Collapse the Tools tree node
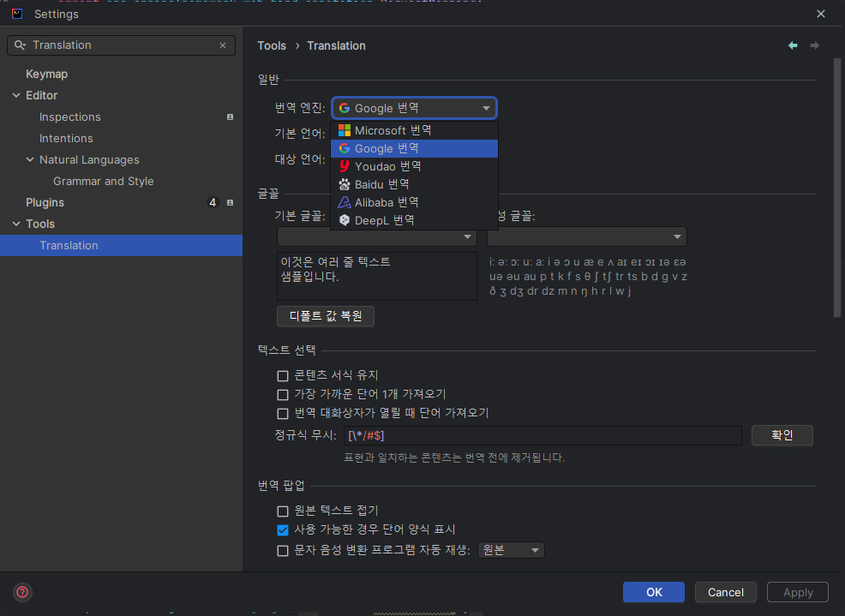Image resolution: width=845 pixels, height=616 pixels. tap(16, 224)
